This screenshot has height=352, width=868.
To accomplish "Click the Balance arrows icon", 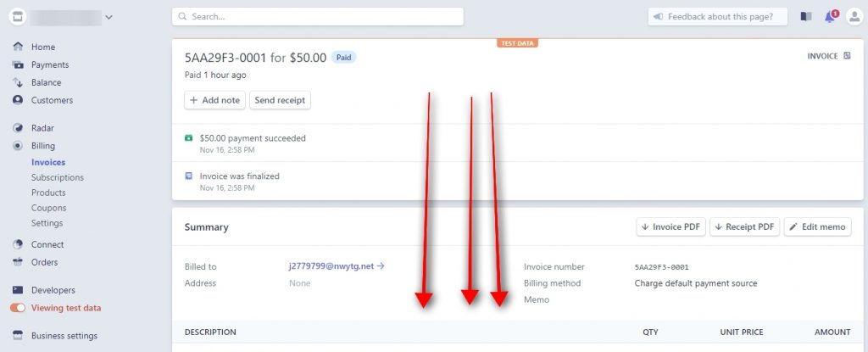I will coord(18,82).
